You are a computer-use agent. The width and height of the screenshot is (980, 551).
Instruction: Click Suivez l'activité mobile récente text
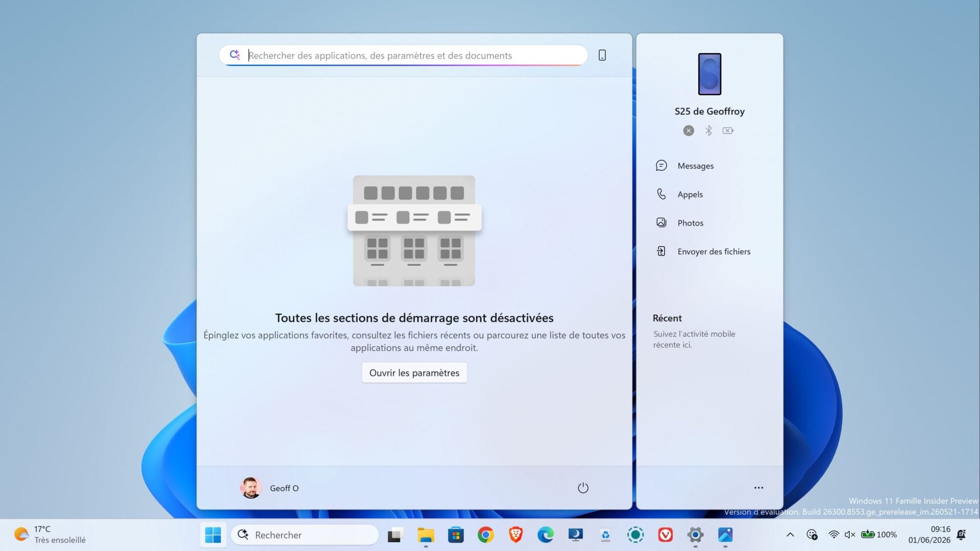coord(694,339)
